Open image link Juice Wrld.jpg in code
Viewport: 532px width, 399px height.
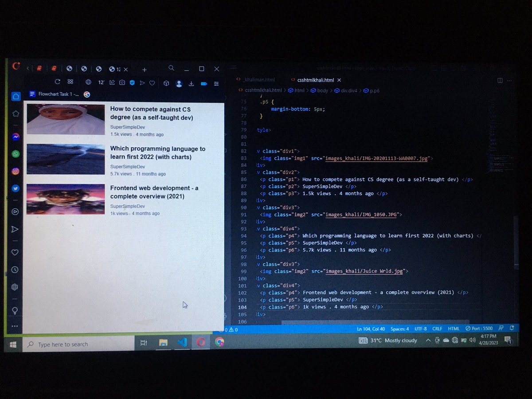(x=364, y=271)
